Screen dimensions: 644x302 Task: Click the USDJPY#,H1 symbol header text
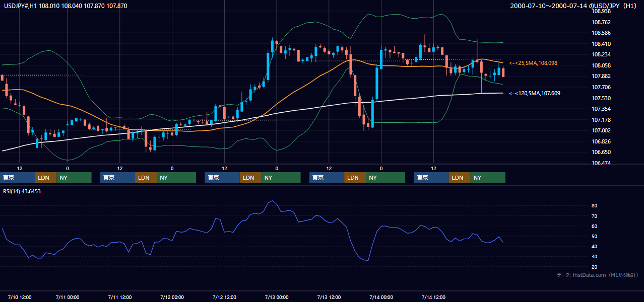(x=66, y=6)
